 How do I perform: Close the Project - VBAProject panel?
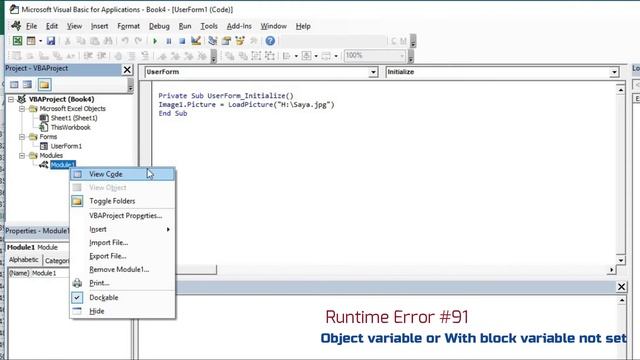[x=127, y=70]
